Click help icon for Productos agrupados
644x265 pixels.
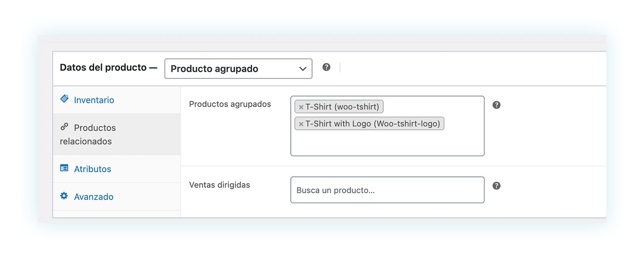coord(496,105)
